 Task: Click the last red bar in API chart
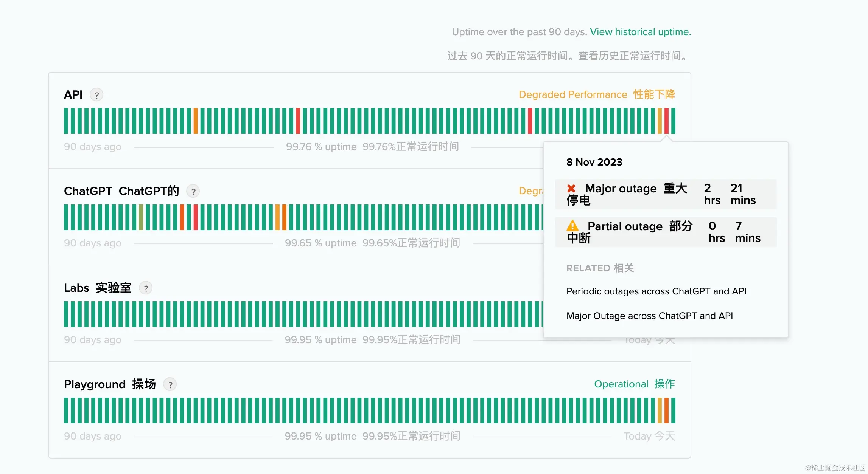(x=666, y=121)
